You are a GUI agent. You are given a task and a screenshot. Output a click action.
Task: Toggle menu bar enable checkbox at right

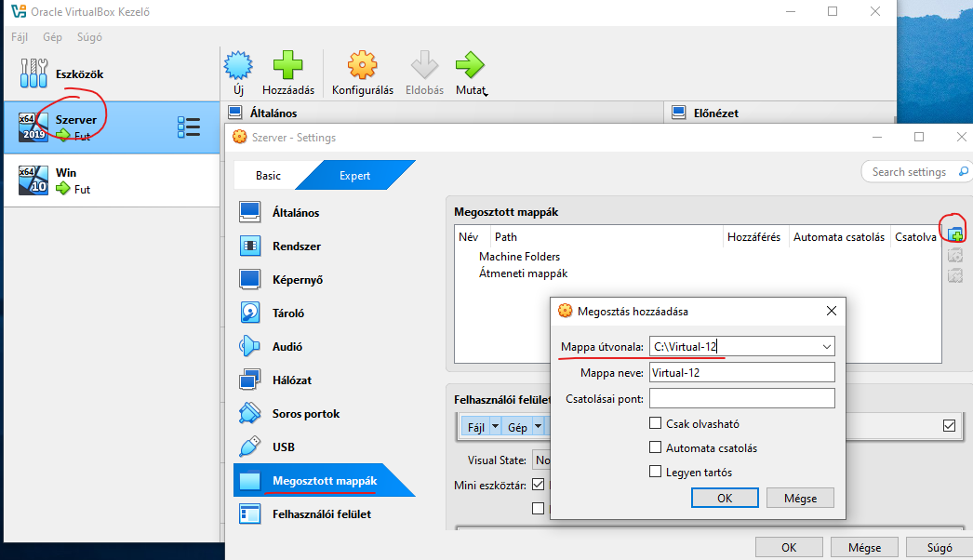point(949,425)
